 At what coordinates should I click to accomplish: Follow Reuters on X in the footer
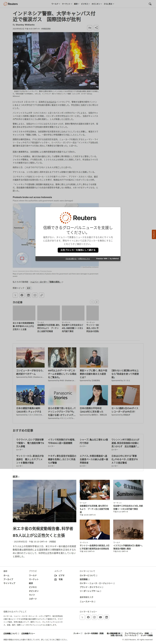[x=82, y=617]
